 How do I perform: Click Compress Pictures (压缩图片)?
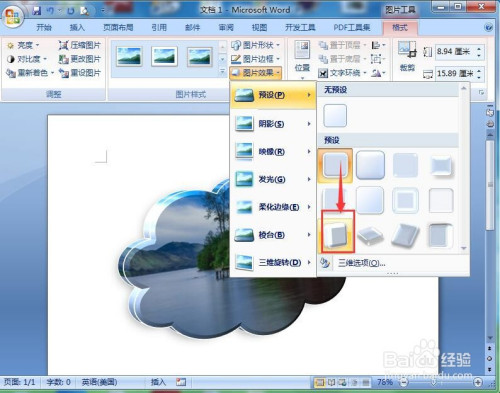(79, 45)
